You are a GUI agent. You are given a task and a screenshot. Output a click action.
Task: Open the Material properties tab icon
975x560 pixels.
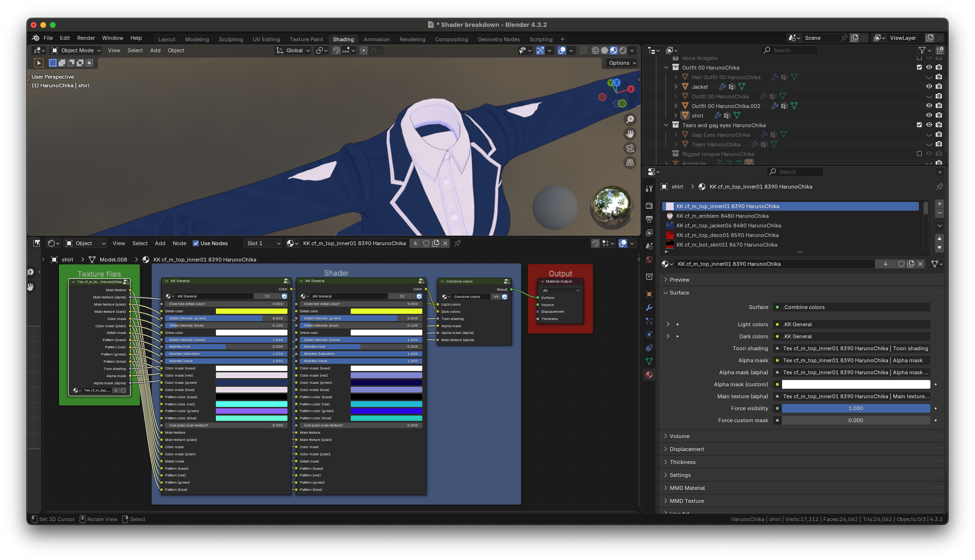pos(649,375)
